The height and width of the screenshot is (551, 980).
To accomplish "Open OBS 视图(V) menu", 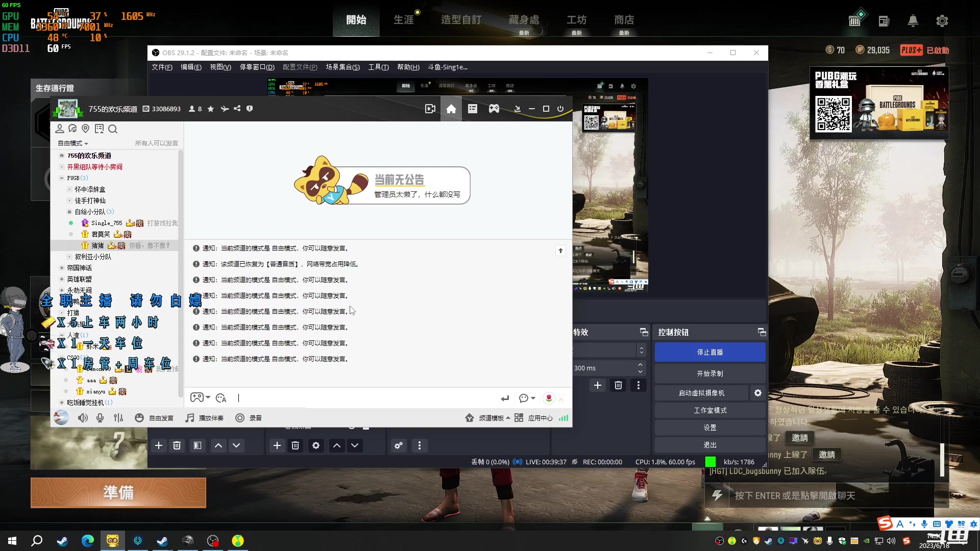I will coord(220,67).
